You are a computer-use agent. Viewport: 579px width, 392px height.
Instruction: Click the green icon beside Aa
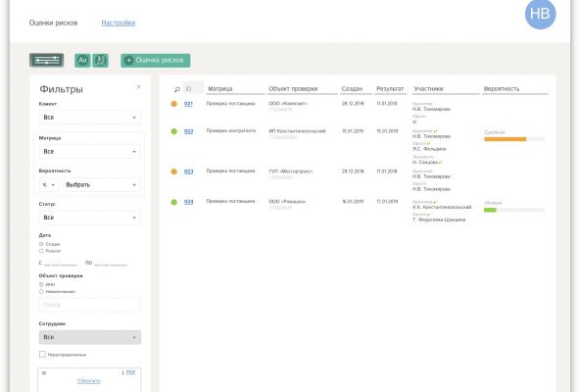coord(101,60)
